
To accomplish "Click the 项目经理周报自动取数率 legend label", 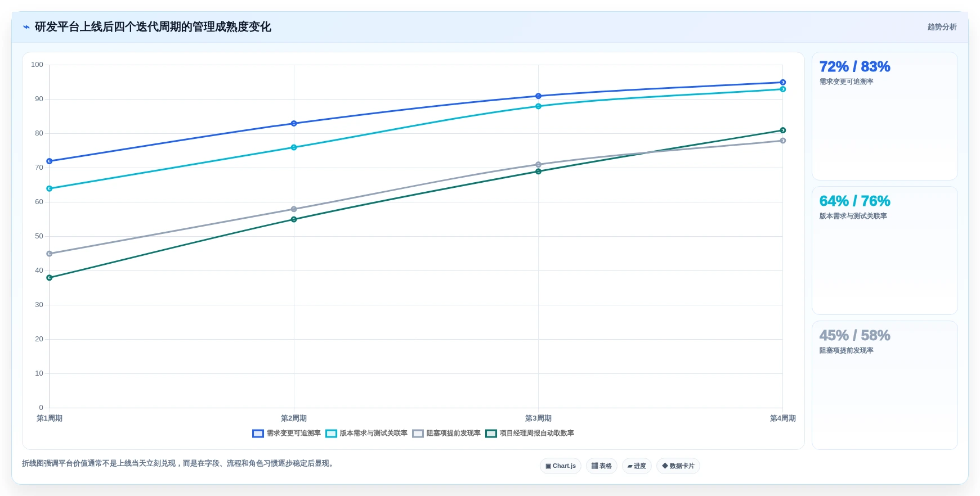I will click(x=537, y=434).
